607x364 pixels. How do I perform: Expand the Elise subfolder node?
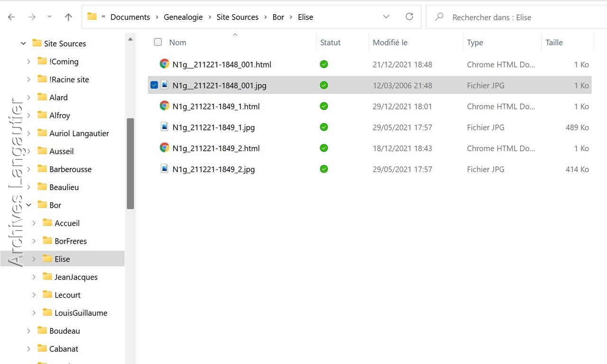[x=34, y=259]
